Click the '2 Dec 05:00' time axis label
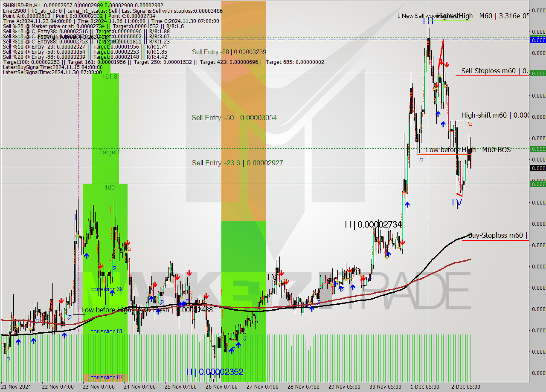 click(x=465, y=387)
